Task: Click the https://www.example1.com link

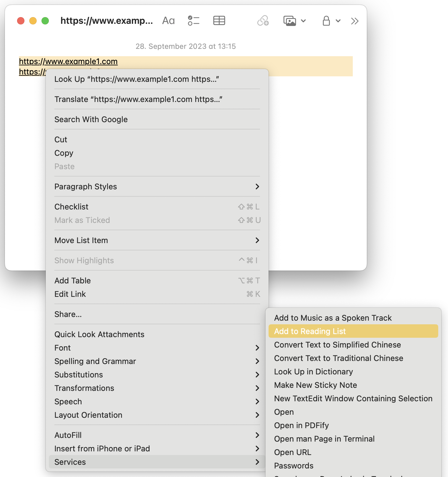Action: [x=68, y=61]
